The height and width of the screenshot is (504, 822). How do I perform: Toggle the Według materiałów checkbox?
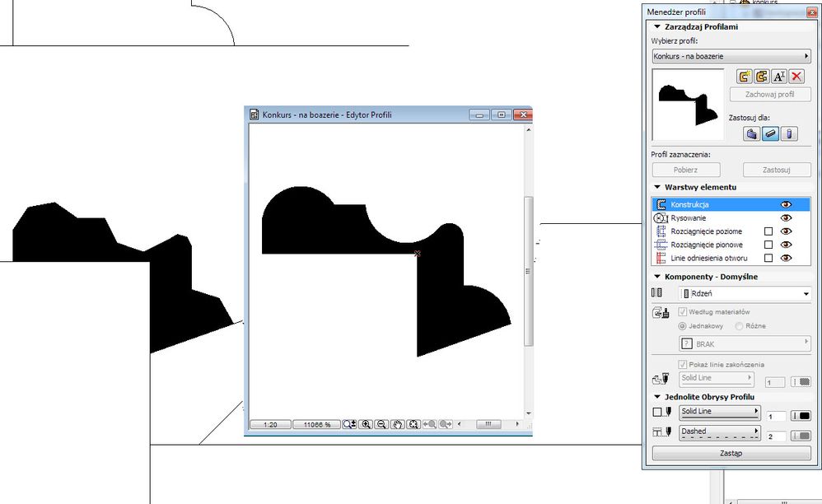[x=683, y=312]
